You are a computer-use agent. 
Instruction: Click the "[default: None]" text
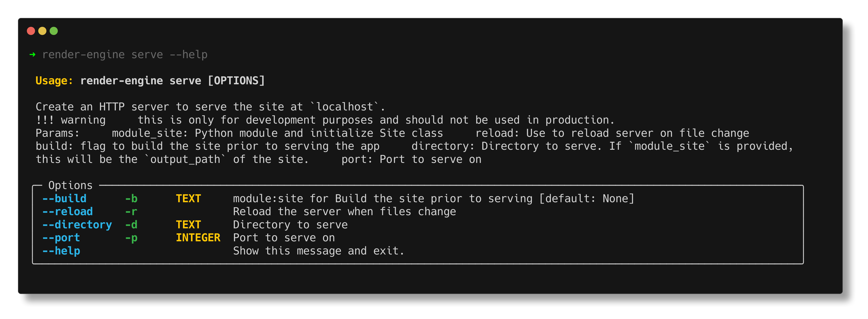(x=587, y=199)
